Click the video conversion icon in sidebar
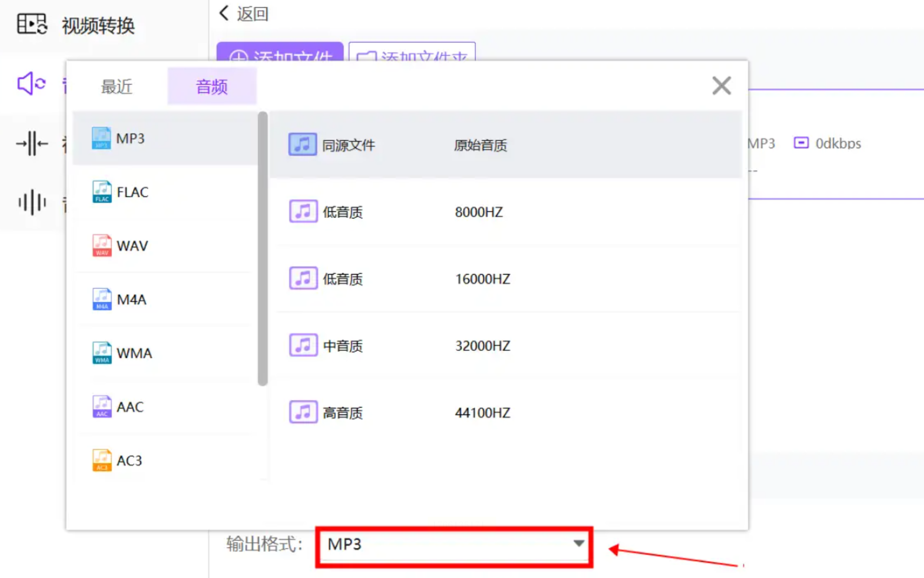Viewport: 924px width, 578px height. [x=32, y=24]
